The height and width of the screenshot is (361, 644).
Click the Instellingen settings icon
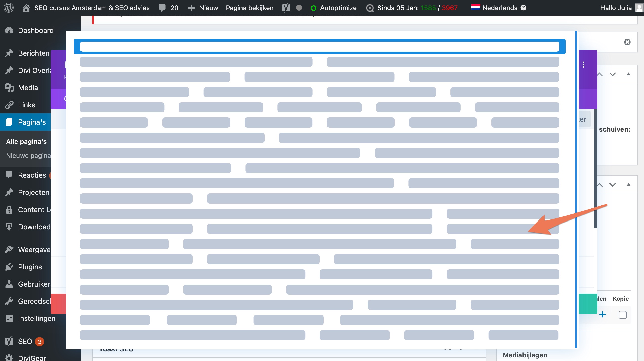tap(9, 318)
